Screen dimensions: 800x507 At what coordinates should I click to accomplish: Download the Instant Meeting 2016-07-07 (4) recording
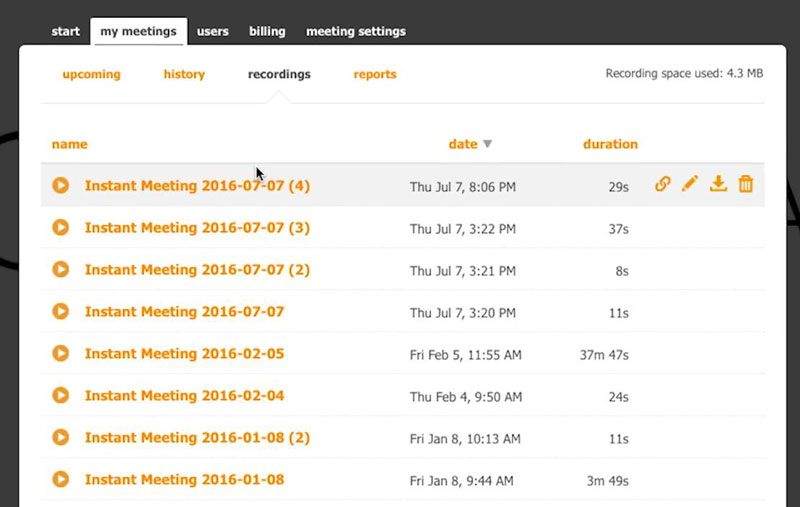pos(718,184)
